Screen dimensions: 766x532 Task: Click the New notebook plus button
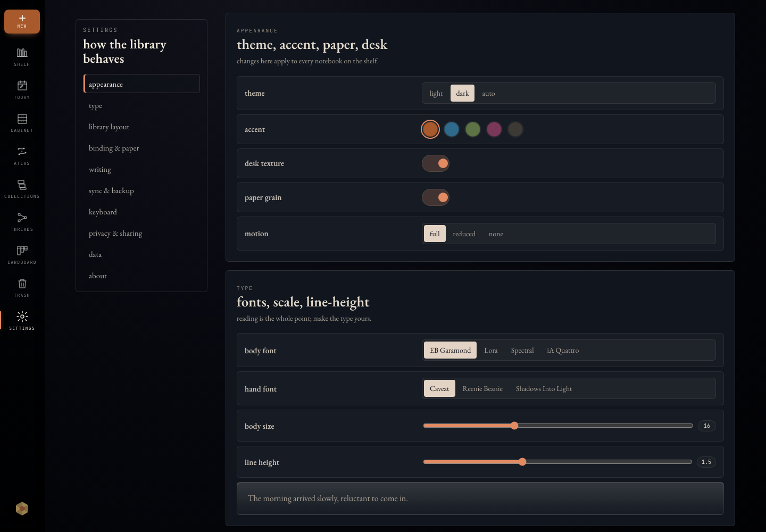22,21
